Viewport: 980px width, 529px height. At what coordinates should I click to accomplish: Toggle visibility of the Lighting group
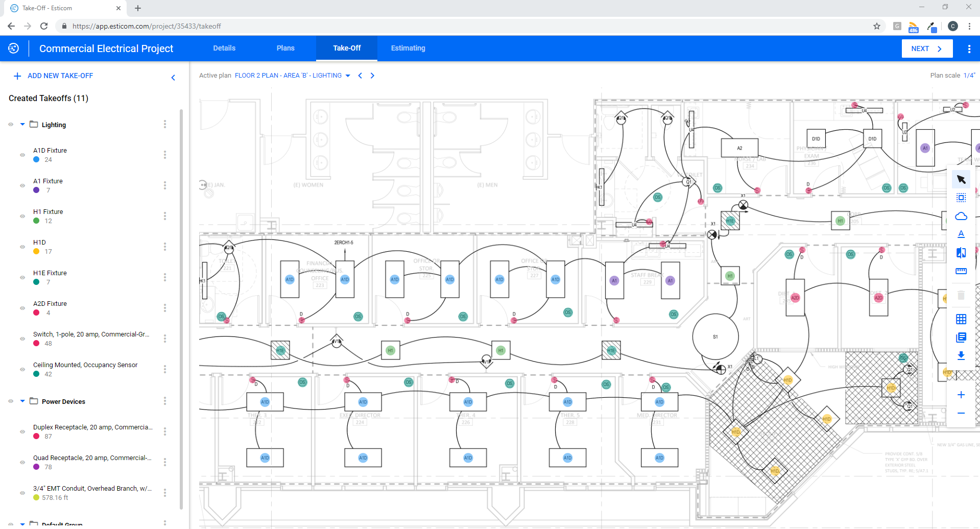(x=10, y=124)
